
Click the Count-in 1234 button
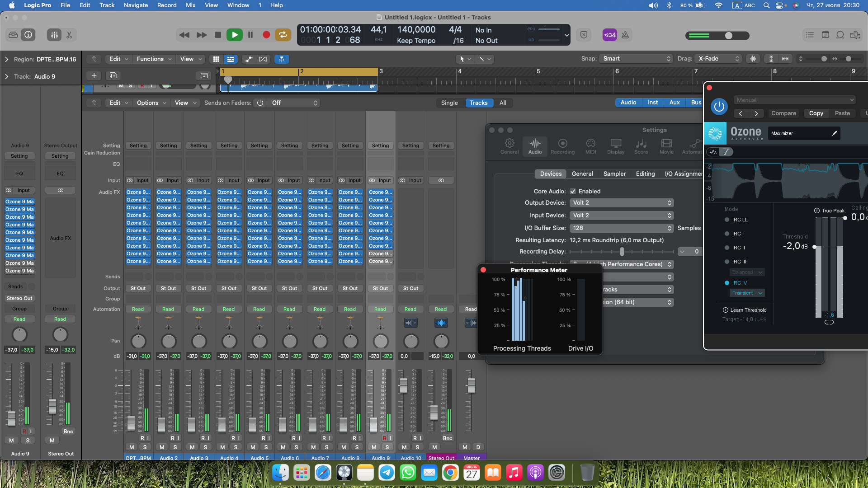click(610, 35)
